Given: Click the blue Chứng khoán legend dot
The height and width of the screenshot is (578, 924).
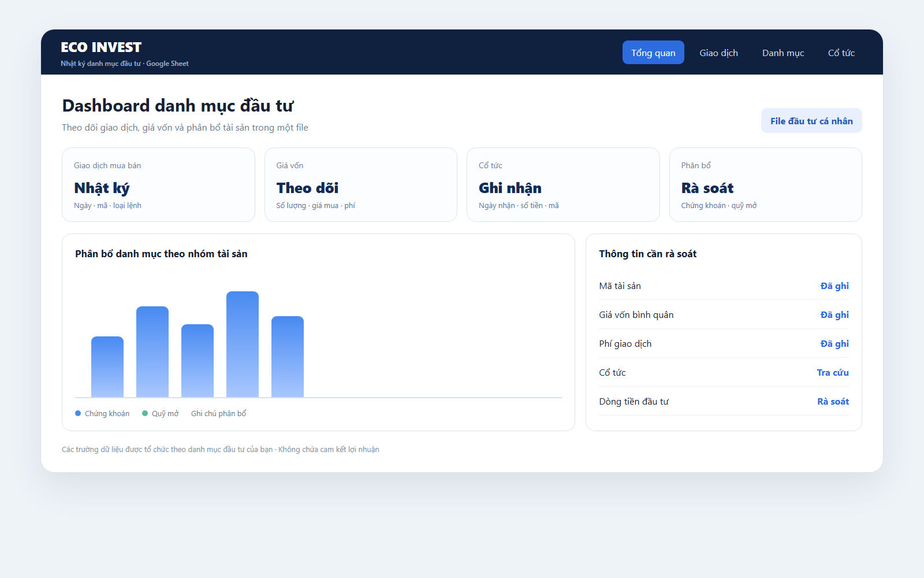Looking at the screenshot, I should [x=78, y=413].
